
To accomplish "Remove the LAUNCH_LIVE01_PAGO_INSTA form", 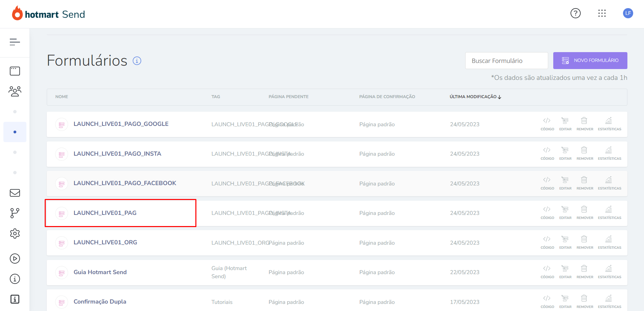I will tap(585, 154).
